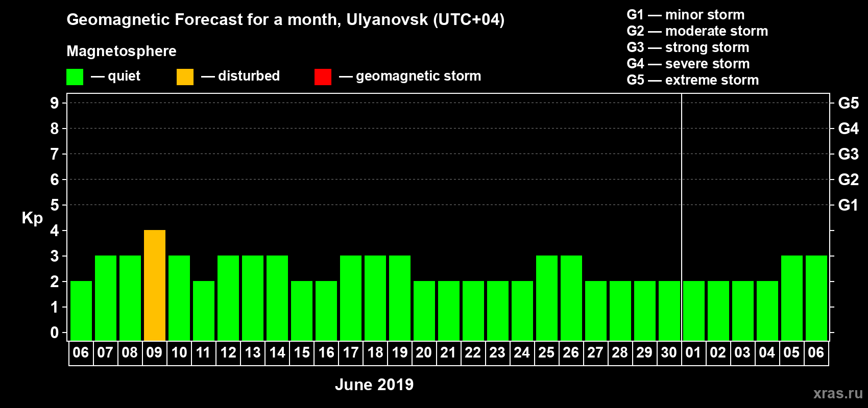Click date label '20' on the axis
868x408 pixels.
(x=424, y=352)
